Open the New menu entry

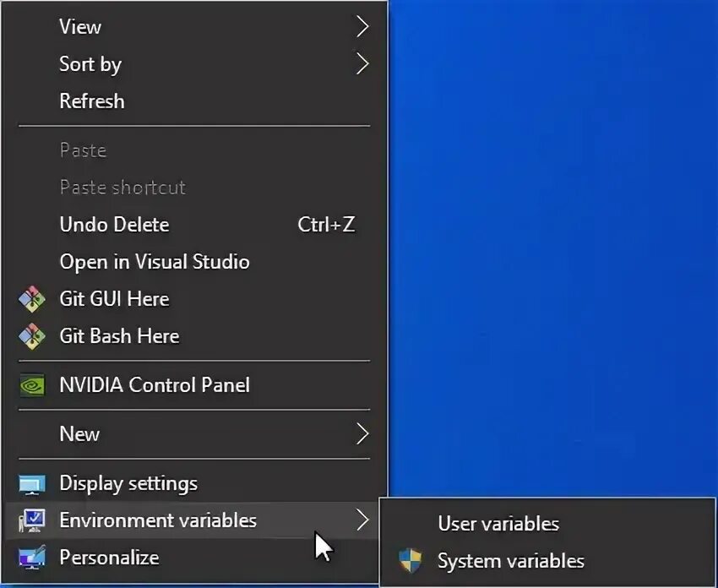coord(194,433)
